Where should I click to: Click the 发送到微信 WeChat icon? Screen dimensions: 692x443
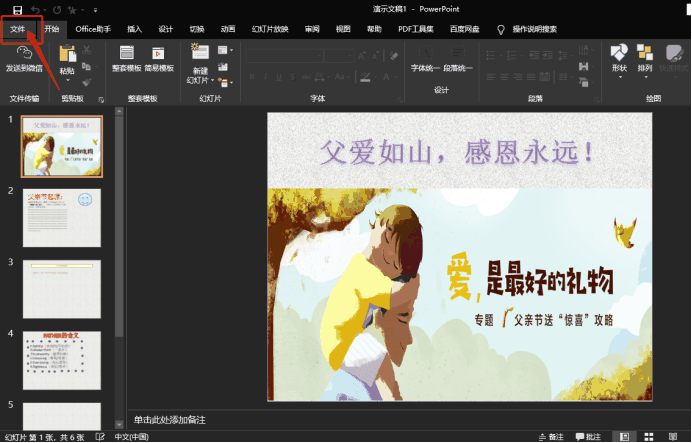24,54
